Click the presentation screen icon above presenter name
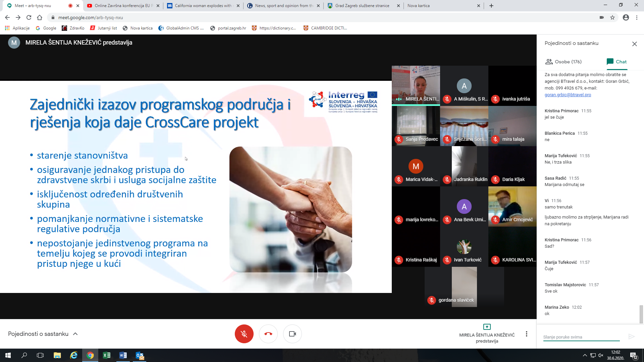The image size is (644, 362). coord(487,327)
